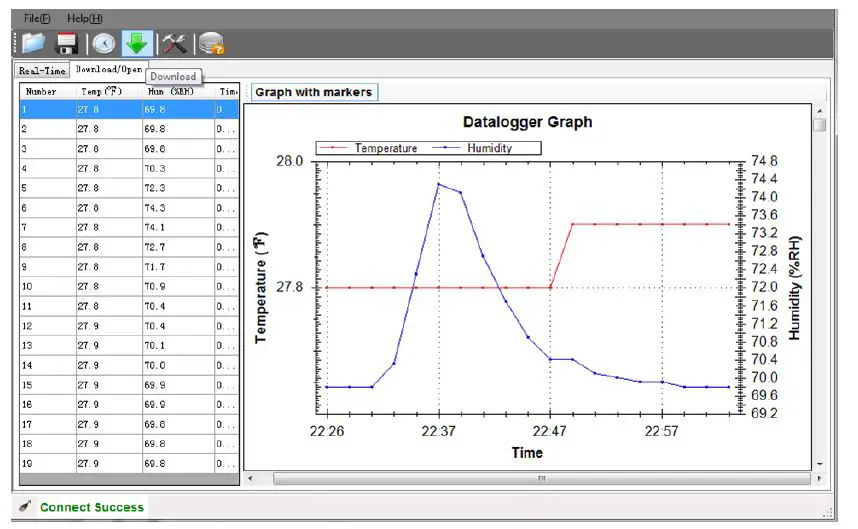The image size is (858, 529).
Task: Click humidity value 70.1 in row 13
Action: point(155,346)
